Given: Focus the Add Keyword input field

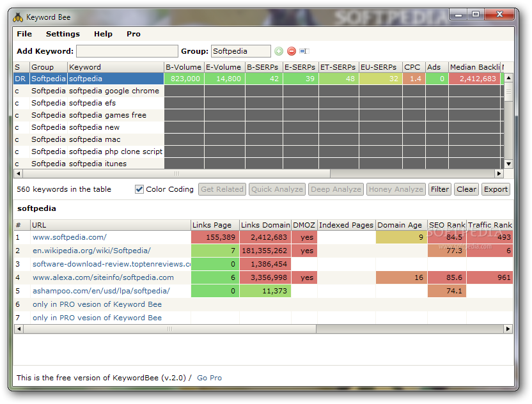Looking at the screenshot, I should (127, 51).
